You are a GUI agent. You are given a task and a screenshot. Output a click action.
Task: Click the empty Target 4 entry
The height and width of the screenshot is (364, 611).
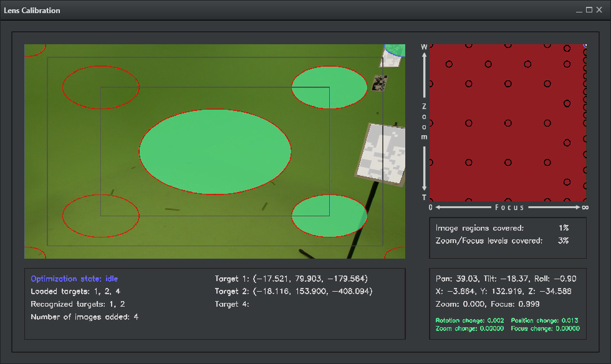point(232,304)
